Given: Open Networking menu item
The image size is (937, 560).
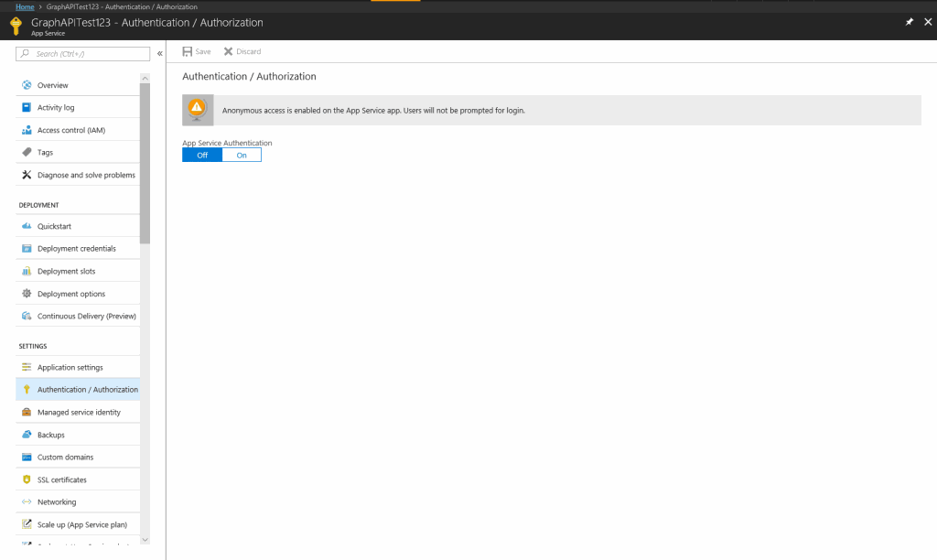Looking at the screenshot, I should click(x=78, y=502).
